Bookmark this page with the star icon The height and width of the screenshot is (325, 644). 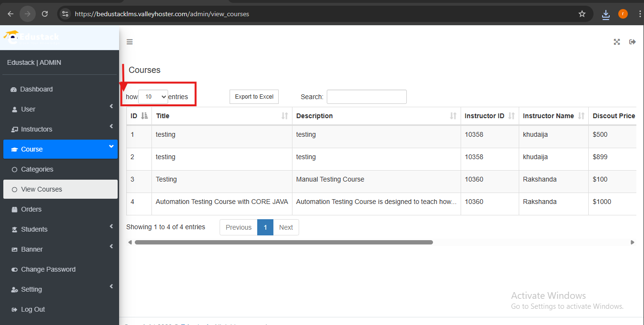tap(582, 14)
